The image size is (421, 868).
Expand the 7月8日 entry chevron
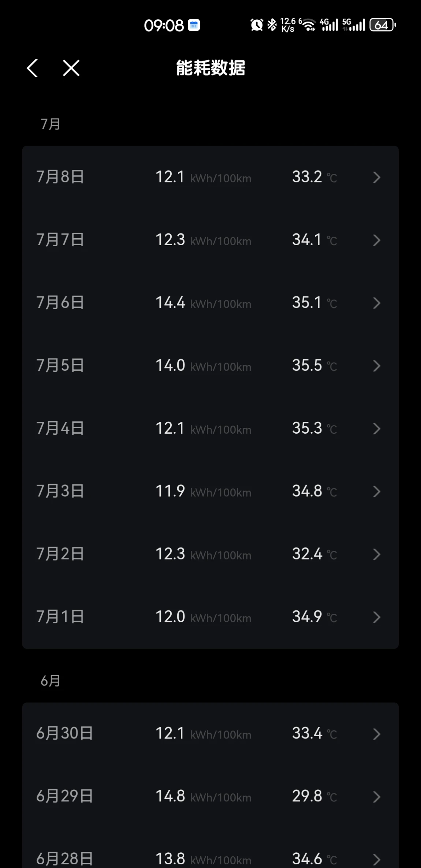click(377, 177)
